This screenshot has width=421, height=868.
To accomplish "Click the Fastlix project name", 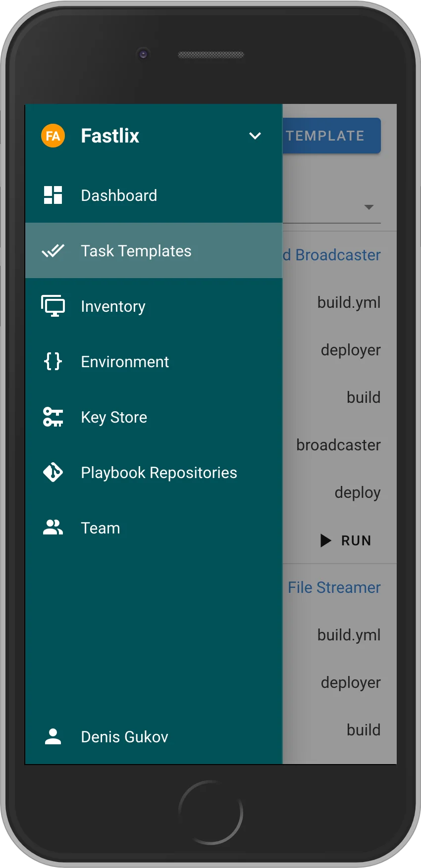I will (110, 136).
